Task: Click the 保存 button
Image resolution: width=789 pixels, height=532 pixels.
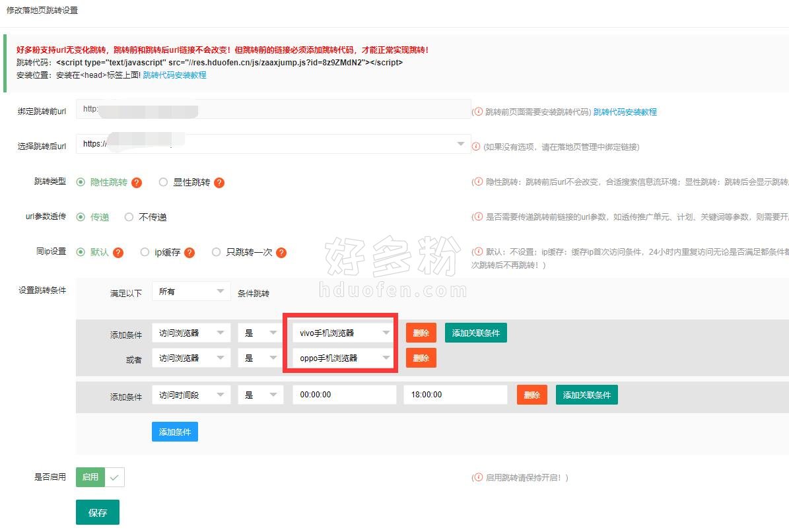Action: 98,512
